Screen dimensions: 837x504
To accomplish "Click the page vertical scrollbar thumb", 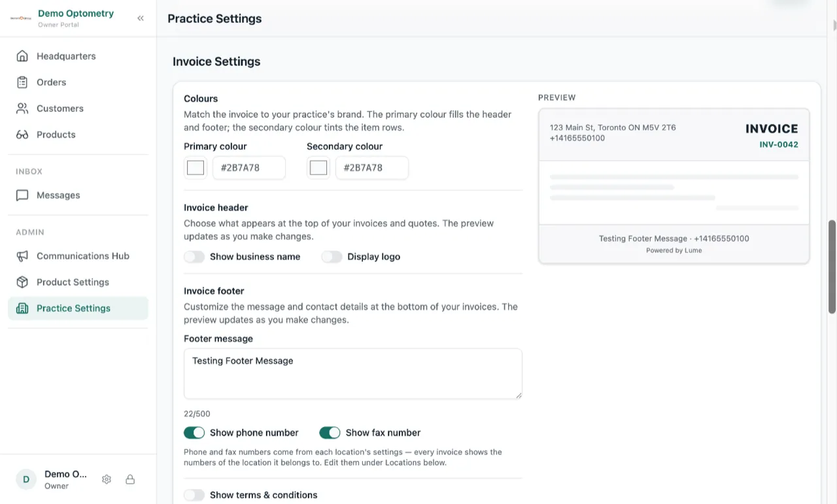I will tap(832, 267).
